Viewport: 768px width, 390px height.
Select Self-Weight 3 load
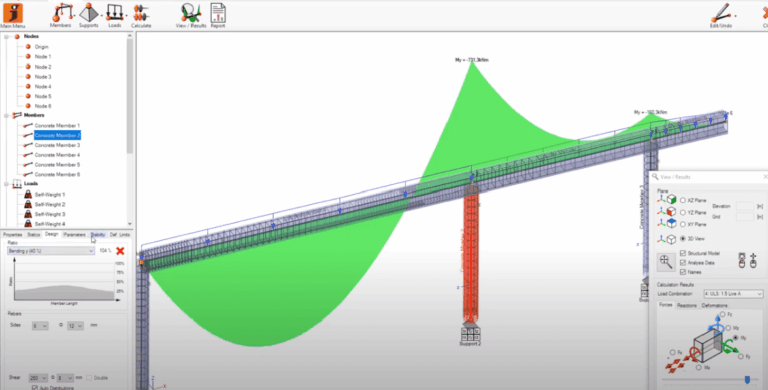click(49, 214)
